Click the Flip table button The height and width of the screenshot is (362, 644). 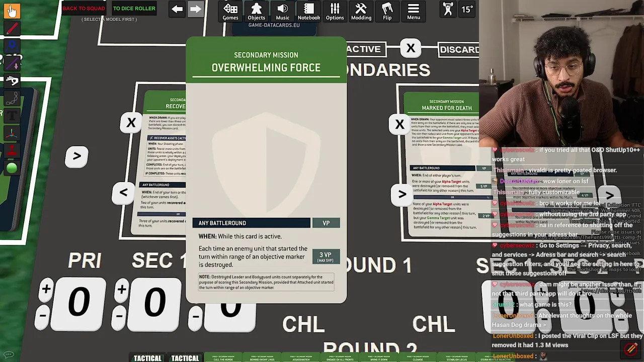pos(387,12)
